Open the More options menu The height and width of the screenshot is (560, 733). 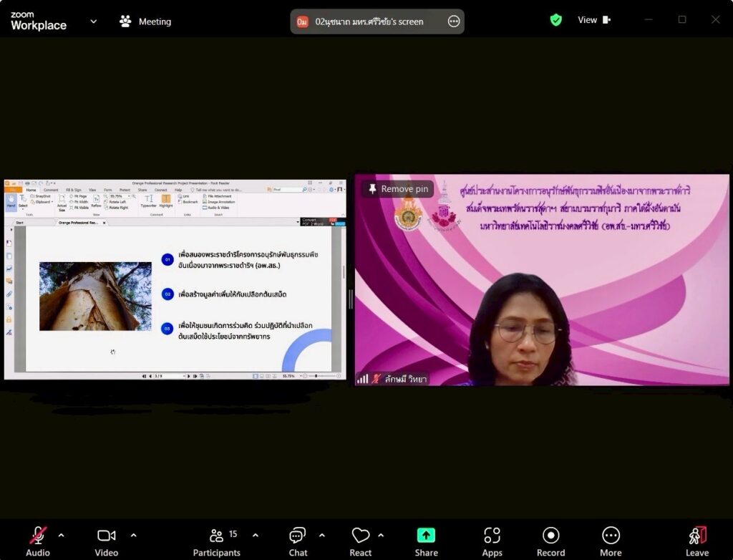[x=611, y=542]
